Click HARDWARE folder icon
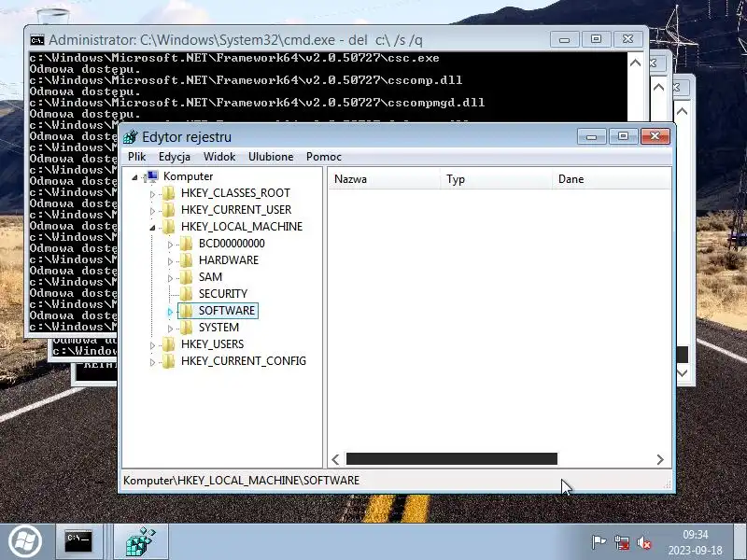The image size is (747, 560). point(186,260)
